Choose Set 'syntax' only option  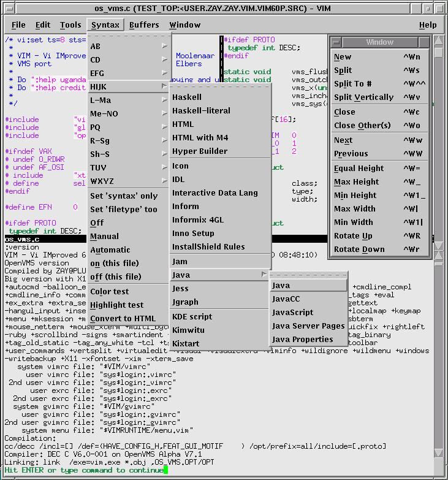pos(129,196)
